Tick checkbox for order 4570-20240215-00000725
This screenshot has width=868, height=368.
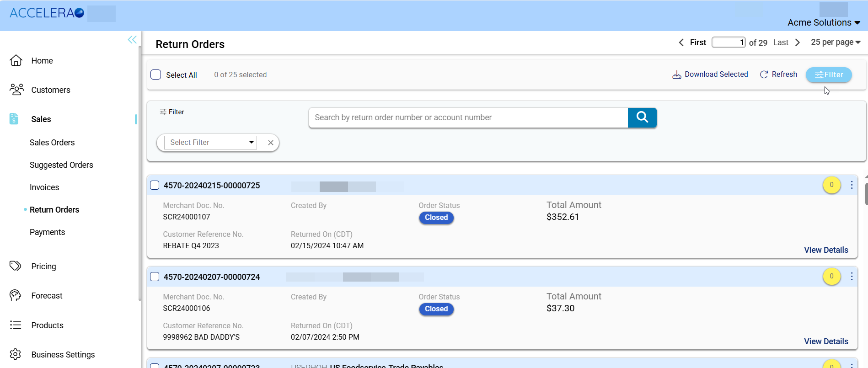(x=155, y=185)
